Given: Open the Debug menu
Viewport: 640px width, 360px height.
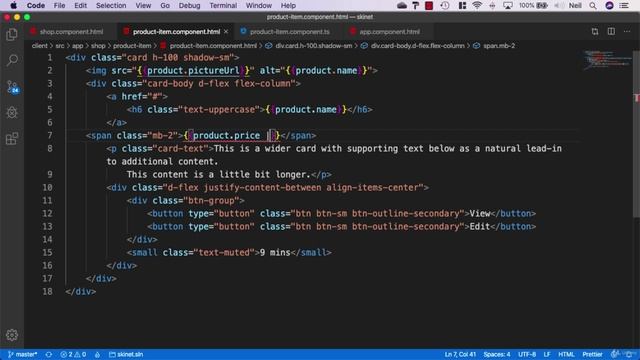Looking at the screenshot, I should [189, 5].
